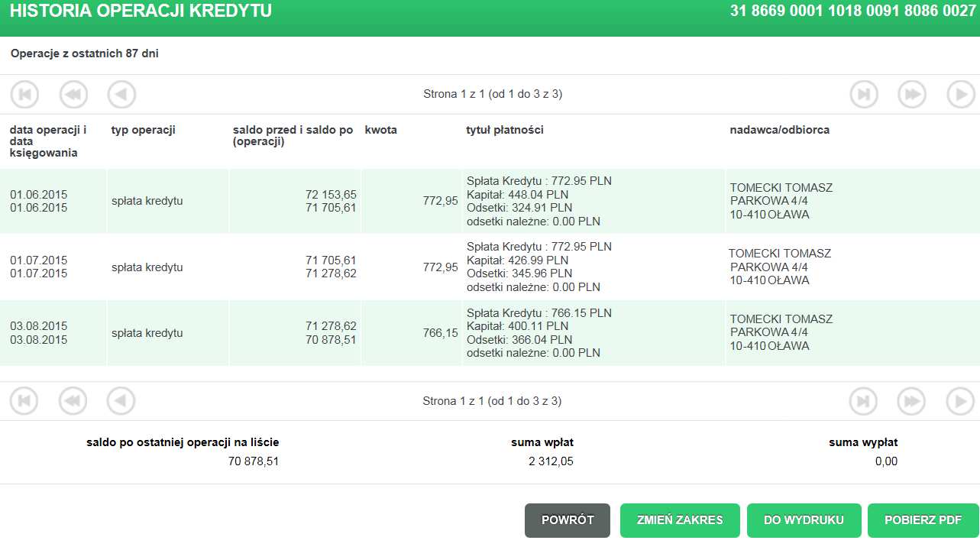This screenshot has width=980, height=550.
Task: Go to first page in bottom pager
Action: pos(24,401)
